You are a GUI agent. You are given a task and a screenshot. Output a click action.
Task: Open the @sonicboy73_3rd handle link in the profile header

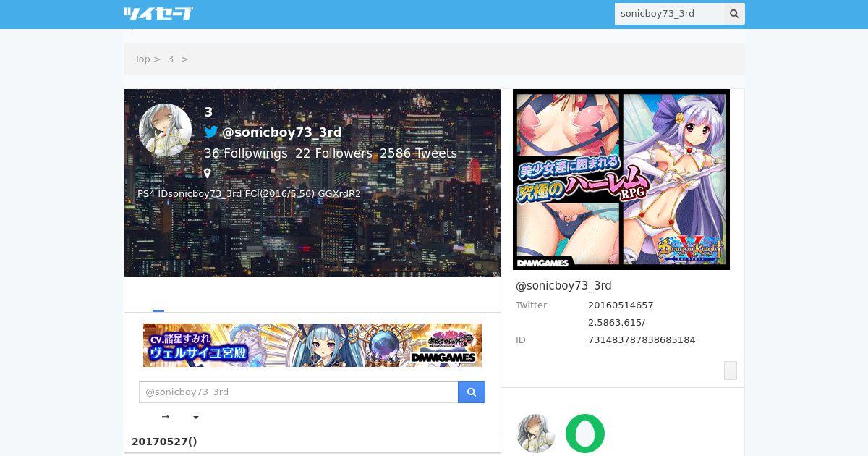282,132
